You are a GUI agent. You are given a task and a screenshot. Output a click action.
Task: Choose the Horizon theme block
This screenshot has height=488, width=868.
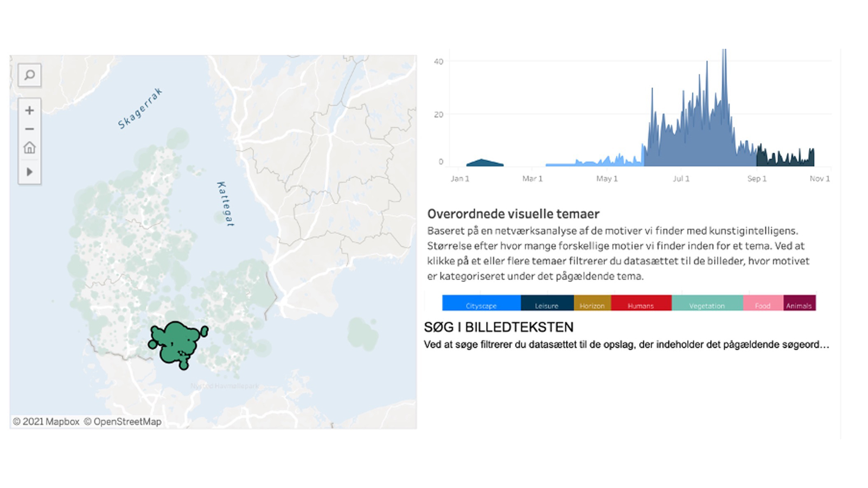click(x=592, y=303)
